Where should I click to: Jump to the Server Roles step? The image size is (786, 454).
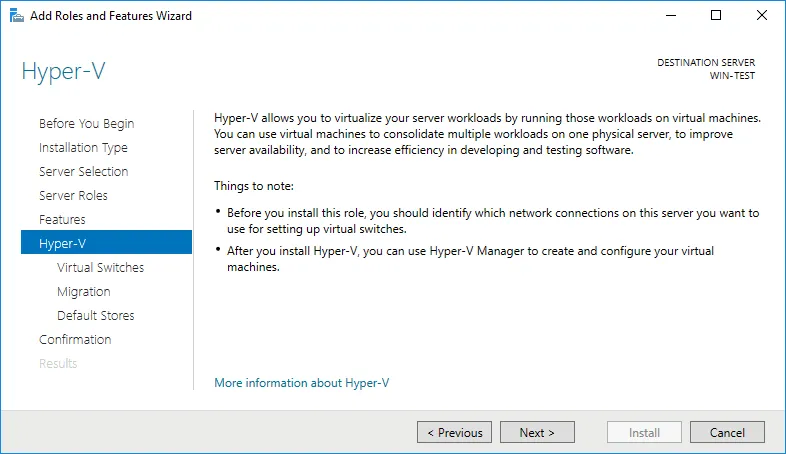(x=73, y=196)
